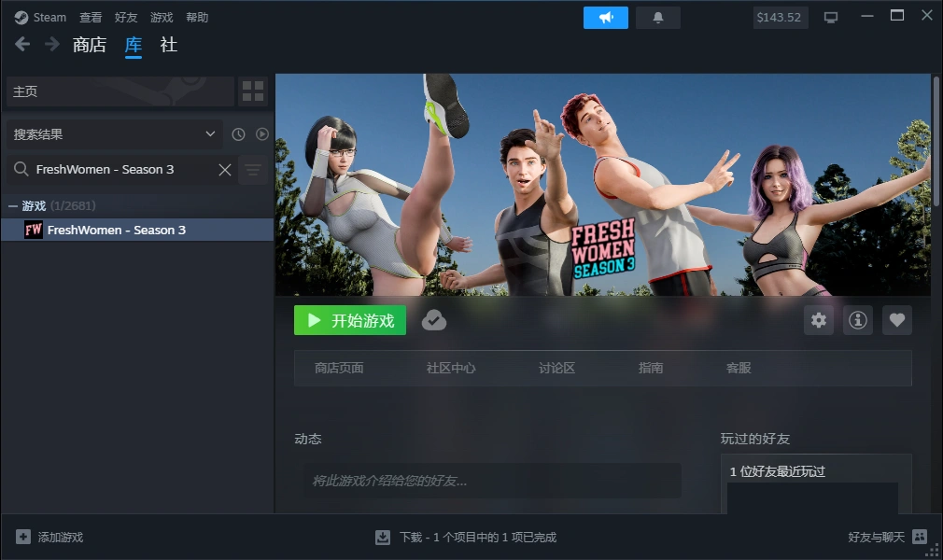The height and width of the screenshot is (560, 943).
Task: Click the 动态 heading
Action: tap(308, 439)
